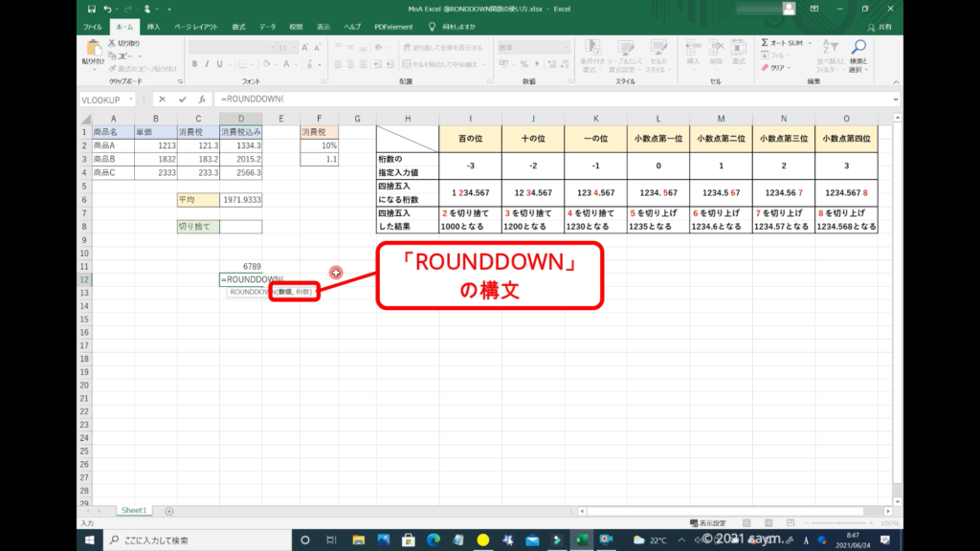Collapse the ribbon using the caret arrow
The image size is (980, 551).
click(895, 81)
